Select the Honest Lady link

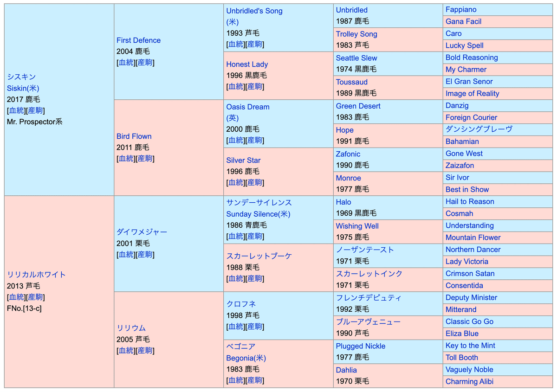(x=247, y=64)
